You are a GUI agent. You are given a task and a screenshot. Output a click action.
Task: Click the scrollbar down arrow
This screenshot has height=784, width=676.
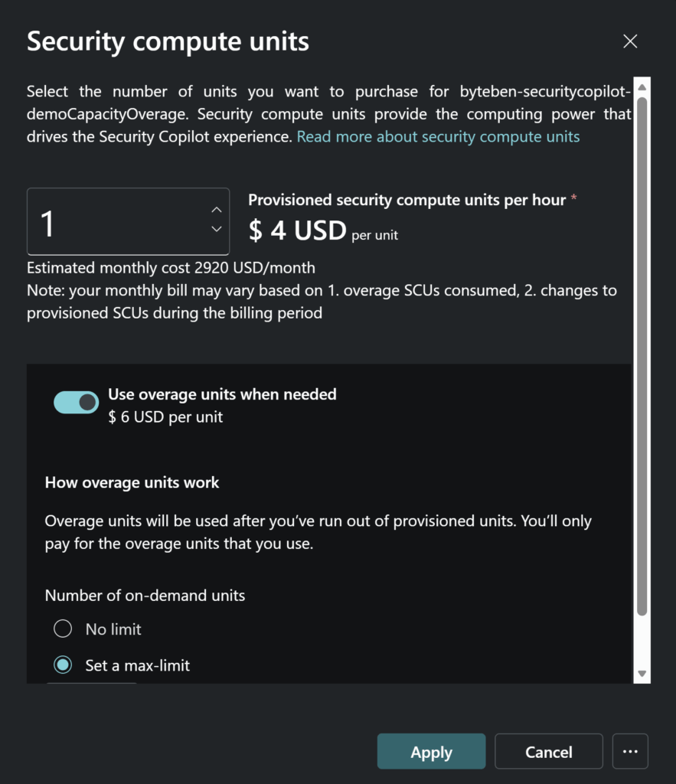click(x=642, y=675)
